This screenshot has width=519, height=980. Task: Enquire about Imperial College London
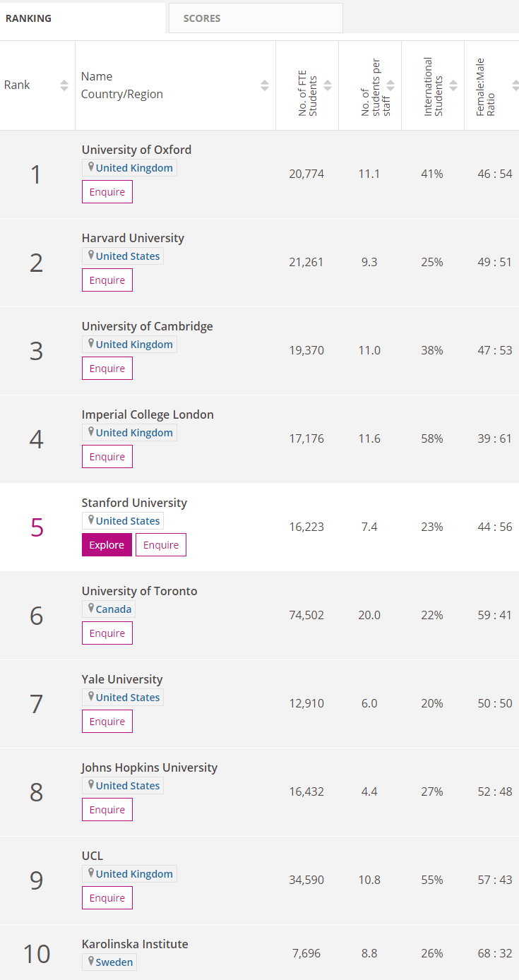point(107,457)
